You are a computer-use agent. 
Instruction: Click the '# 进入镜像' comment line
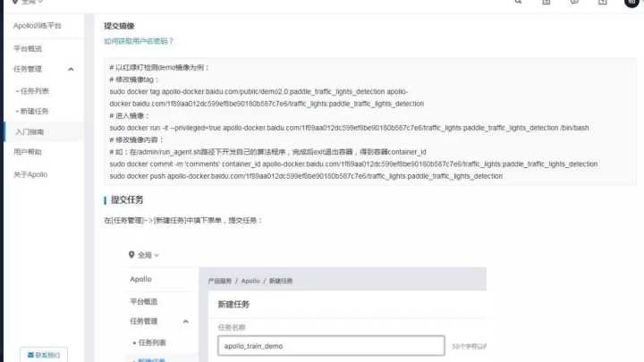tap(129, 115)
